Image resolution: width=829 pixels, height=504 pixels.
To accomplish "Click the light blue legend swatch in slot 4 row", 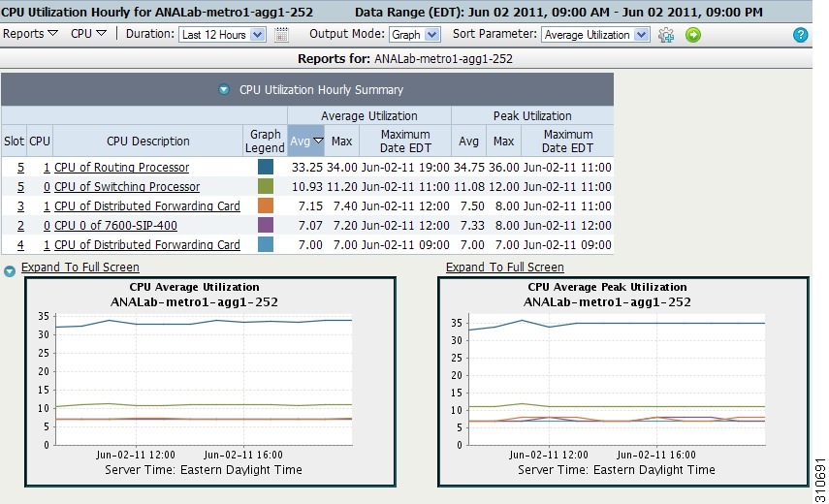I will [x=266, y=244].
